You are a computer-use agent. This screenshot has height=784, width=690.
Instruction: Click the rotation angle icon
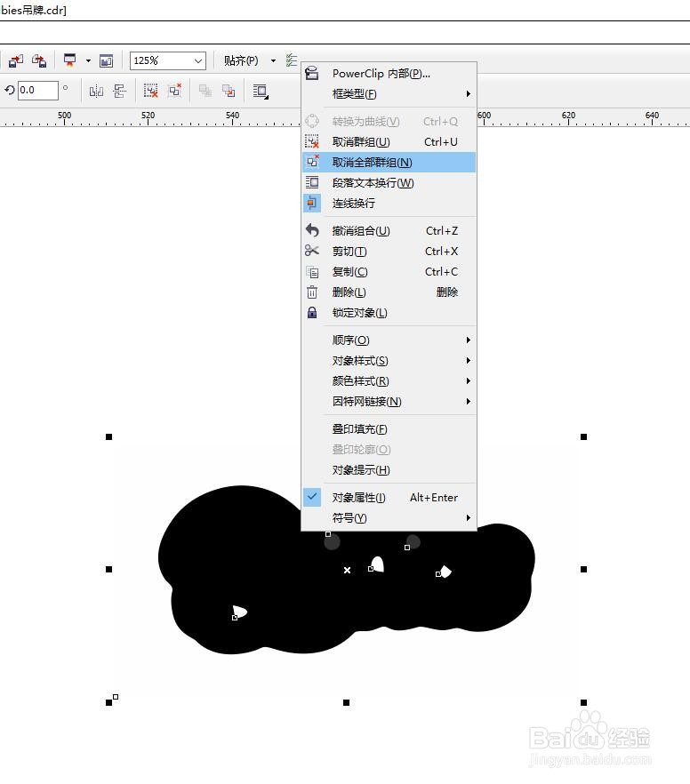pyautogui.click(x=10, y=90)
